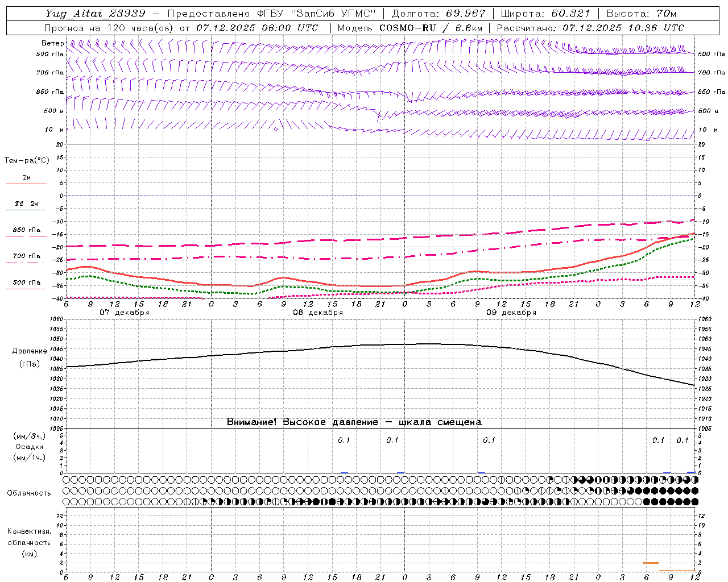Screen dimensions: 728x582
Task: Click dashed line sample under Td 2м legend
Action: point(26,210)
